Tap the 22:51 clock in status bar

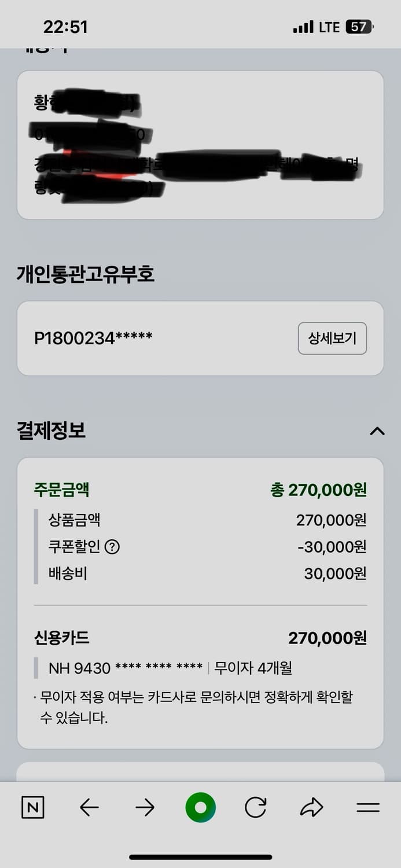click(65, 27)
